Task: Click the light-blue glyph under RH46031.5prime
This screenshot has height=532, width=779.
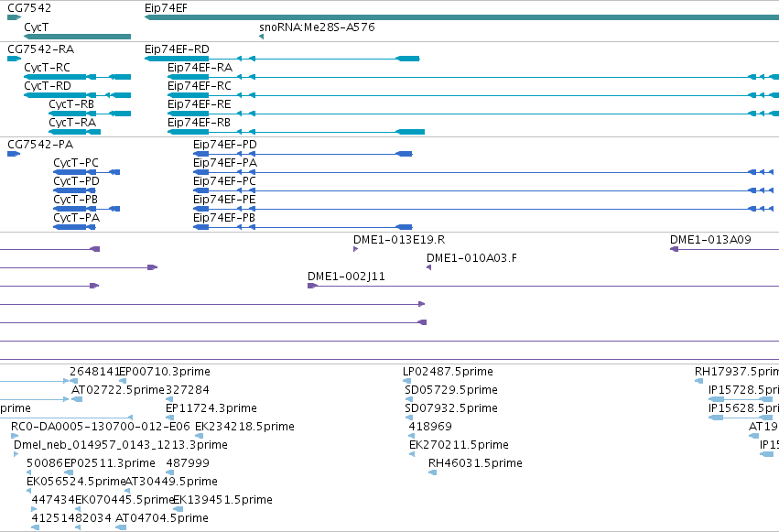Action: [x=432, y=472]
